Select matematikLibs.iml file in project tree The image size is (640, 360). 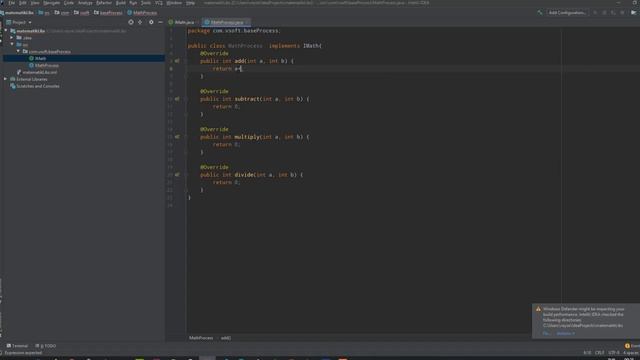pos(40,72)
